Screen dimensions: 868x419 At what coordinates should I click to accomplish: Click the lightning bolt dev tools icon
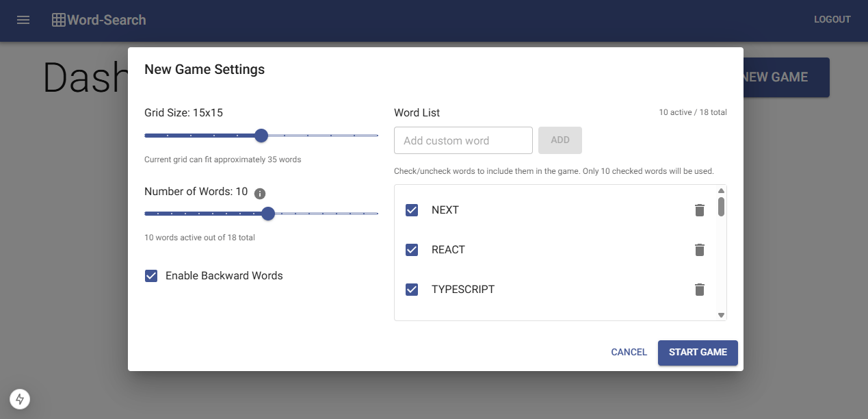(x=20, y=399)
